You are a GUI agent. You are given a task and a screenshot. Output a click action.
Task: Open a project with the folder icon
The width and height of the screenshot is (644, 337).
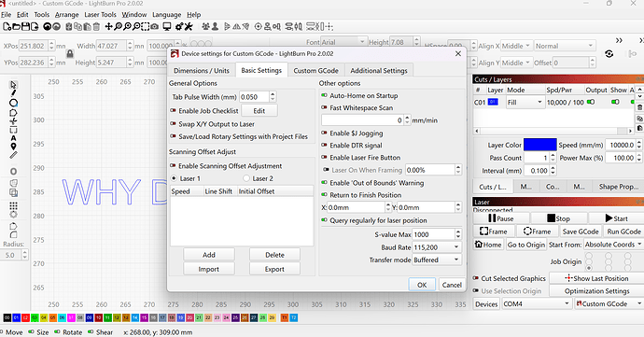click(16, 27)
